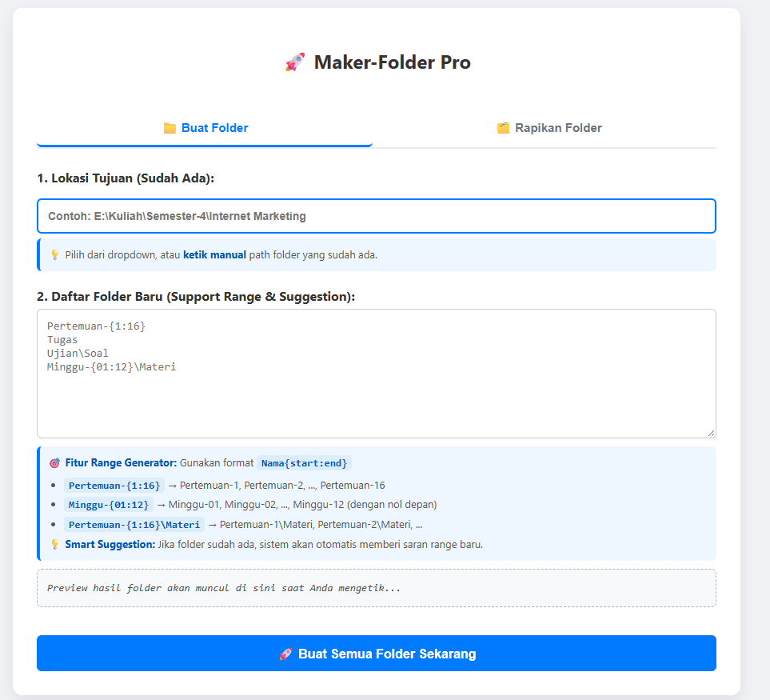Click the organizer icon on Rapikan Folder tab

click(x=503, y=128)
